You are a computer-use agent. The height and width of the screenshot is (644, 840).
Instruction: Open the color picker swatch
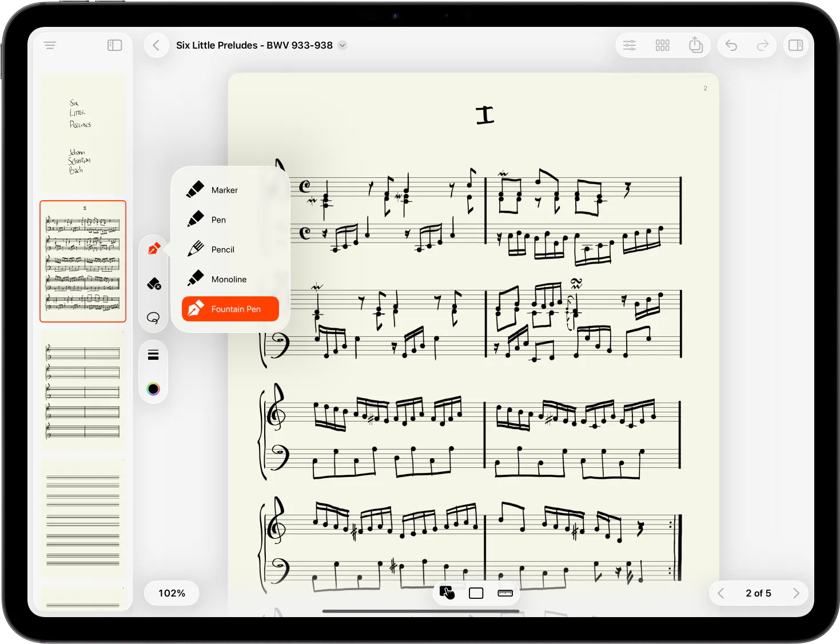pos(153,389)
